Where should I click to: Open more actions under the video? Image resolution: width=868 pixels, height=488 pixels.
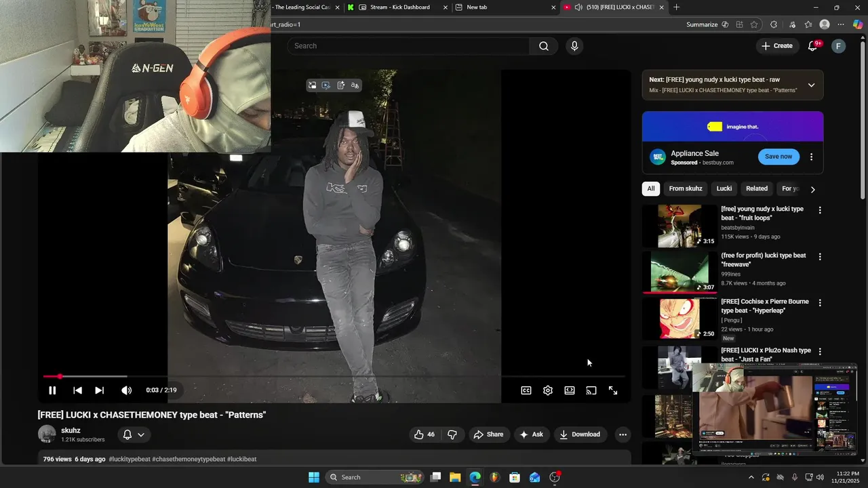[623, 434]
